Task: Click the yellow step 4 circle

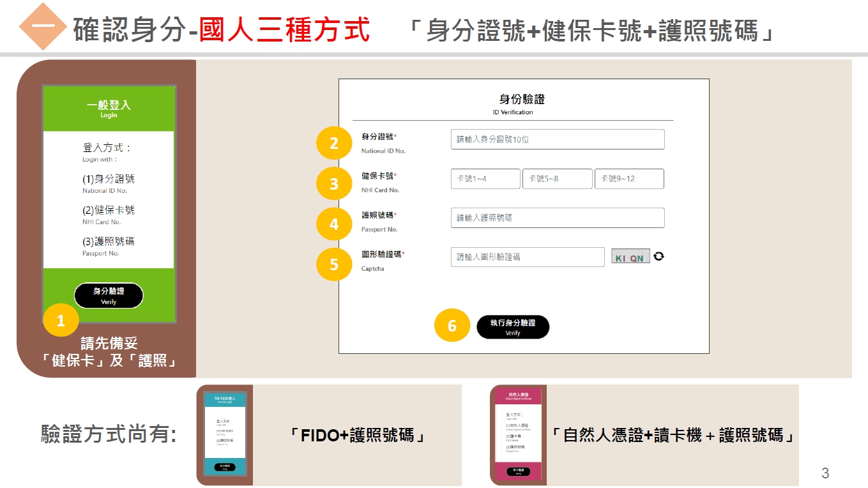Action: point(334,224)
